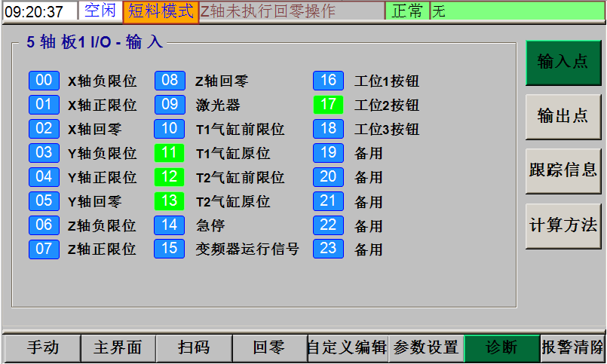607x364 pixels.
Task: Click green indicator 11 T1气缸原位
Action: click(170, 153)
